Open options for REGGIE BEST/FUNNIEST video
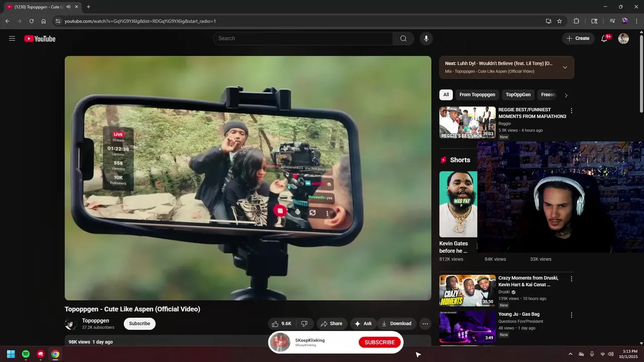This screenshot has width=644, height=362. [x=571, y=111]
